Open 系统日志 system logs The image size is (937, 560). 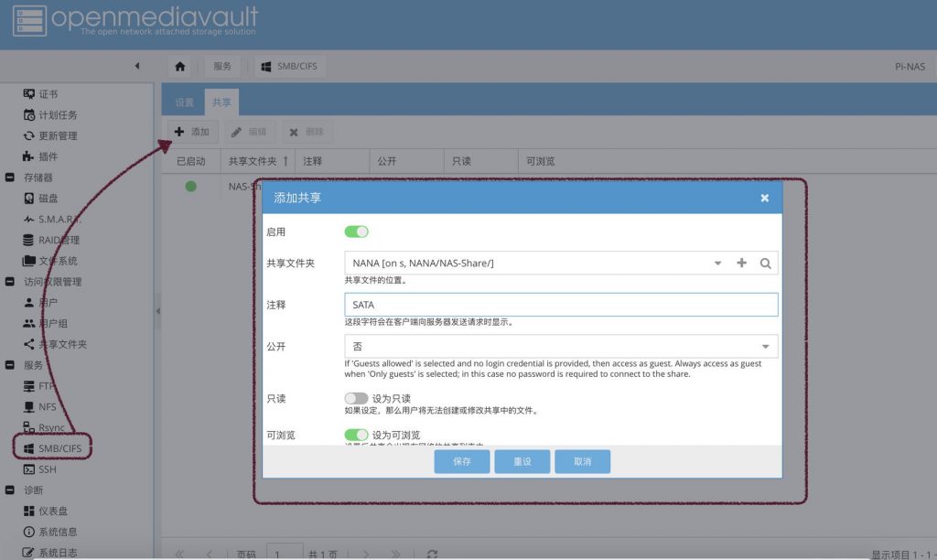pos(50,553)
